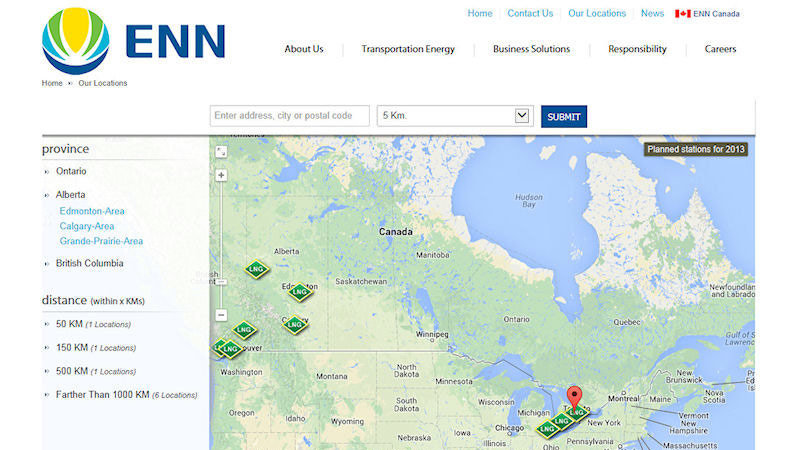Select the LNG marker in interior British Columbia
The width and height of the screenshot is (800, 450).
[x=244, y=330]
